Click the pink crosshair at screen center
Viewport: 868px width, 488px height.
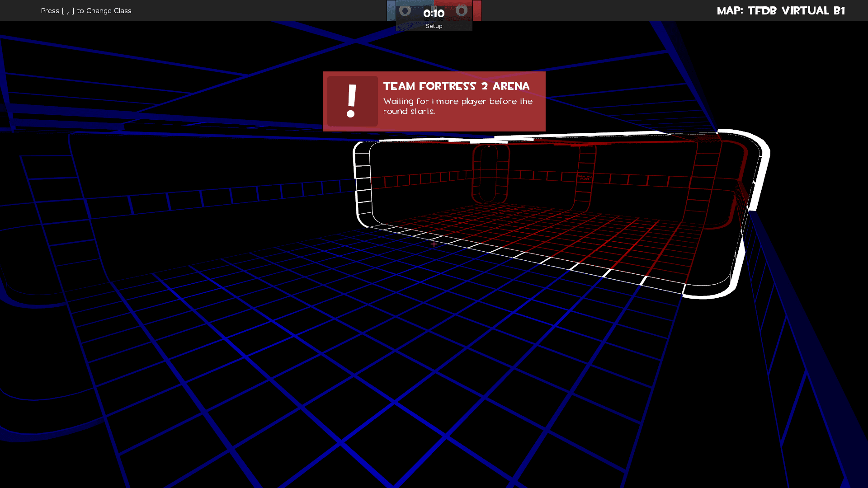click(434, 244)
